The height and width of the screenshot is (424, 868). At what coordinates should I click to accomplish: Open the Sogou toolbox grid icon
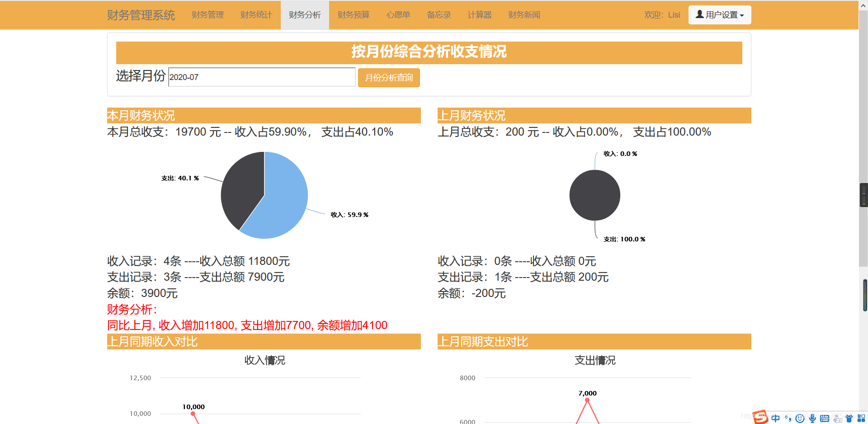pos(862,418)
